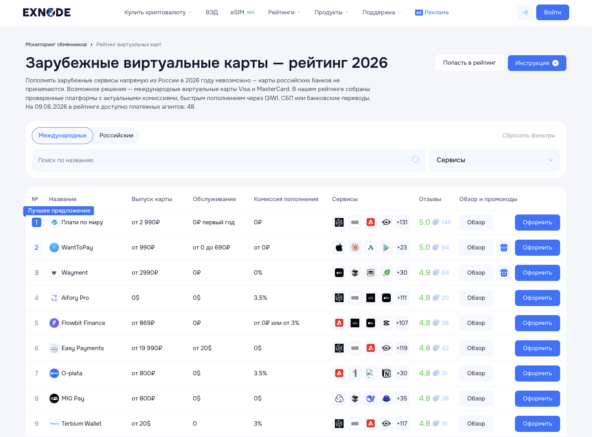Screen dimensions: 592x437
Task: Click reviews bubble icon for MIG Pay
Action: (x=435, y=398)
